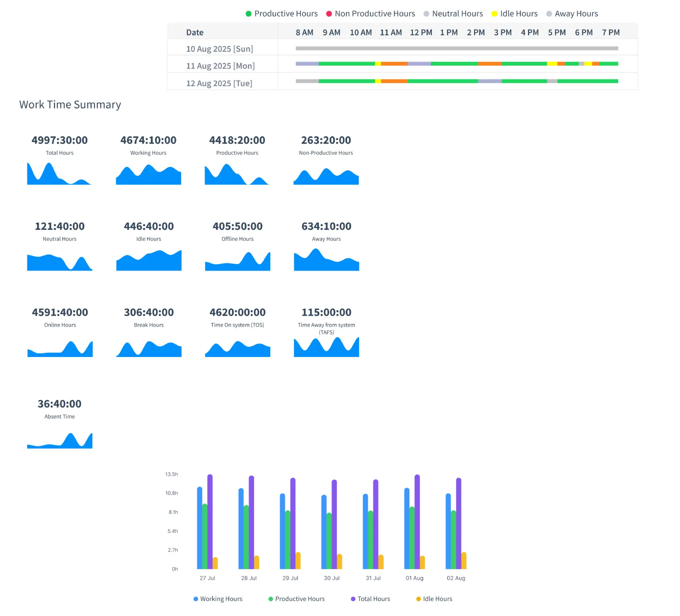Select the Time Away from system (TAFS) sparkline
Viewport: 680px width, 616px height.
326,347
